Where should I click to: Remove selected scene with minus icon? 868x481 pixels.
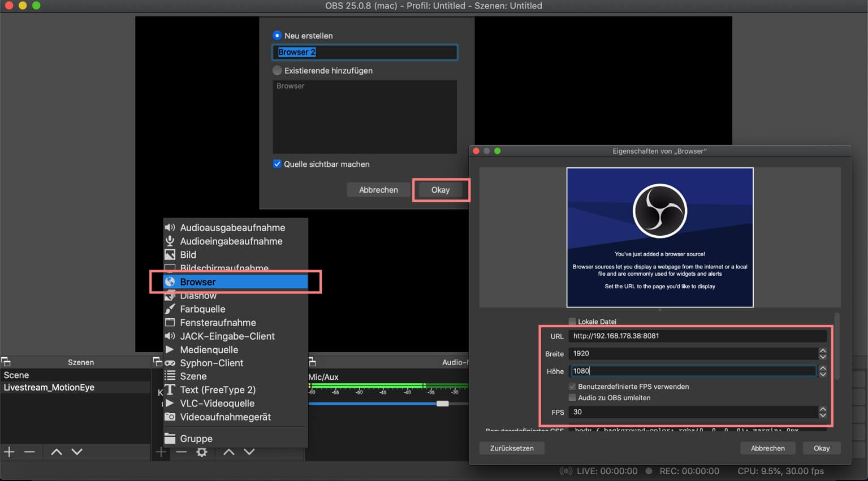point(29,452)
